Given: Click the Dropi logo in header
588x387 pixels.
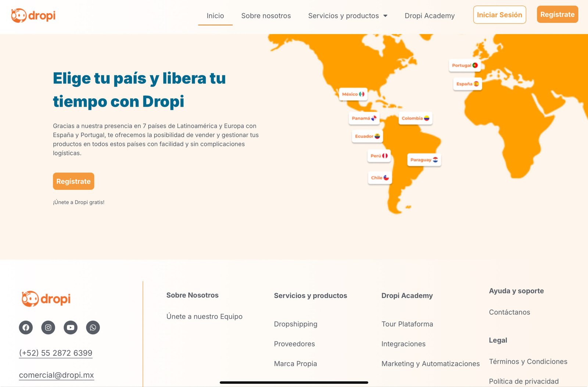Looking at the screenshot, I should point(33,15).
